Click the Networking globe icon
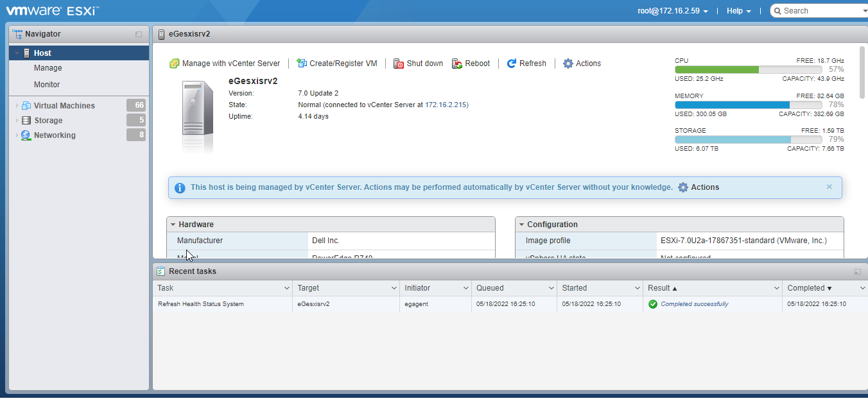 pyautogui.click(x=26, y=135)
